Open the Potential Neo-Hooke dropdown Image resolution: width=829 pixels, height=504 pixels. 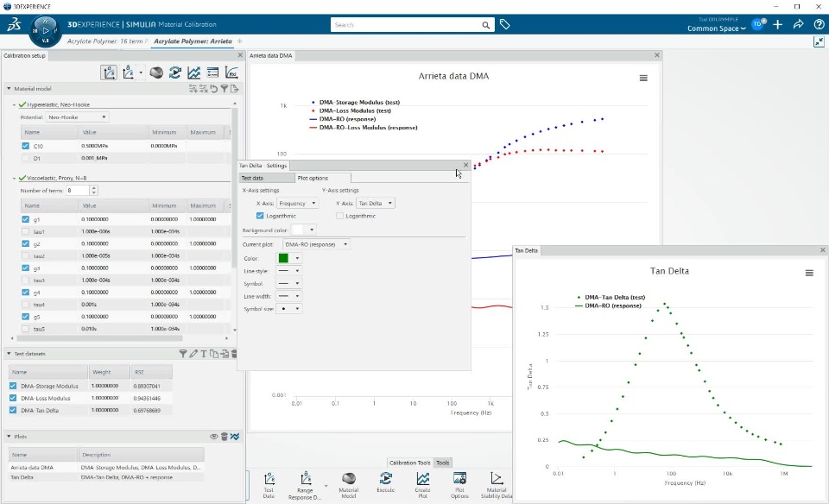point(77,117)
